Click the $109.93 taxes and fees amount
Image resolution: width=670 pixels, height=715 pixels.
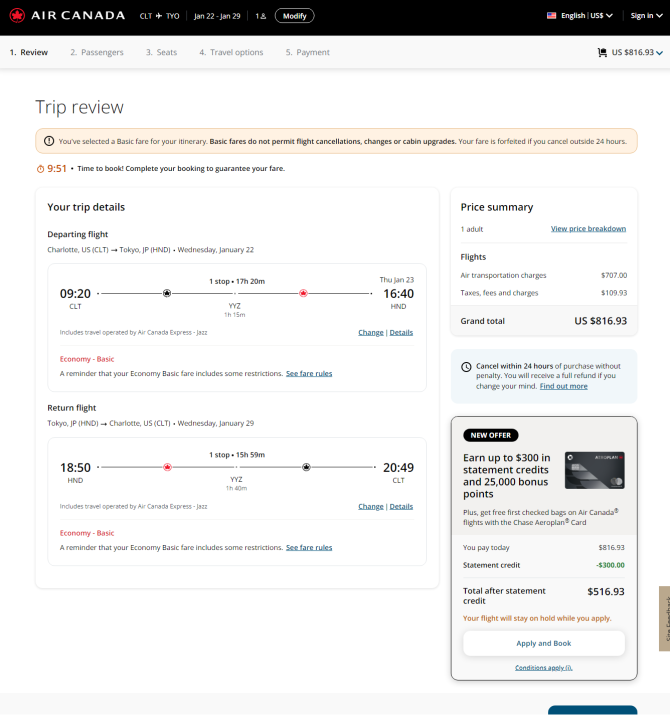click(614, 293)
